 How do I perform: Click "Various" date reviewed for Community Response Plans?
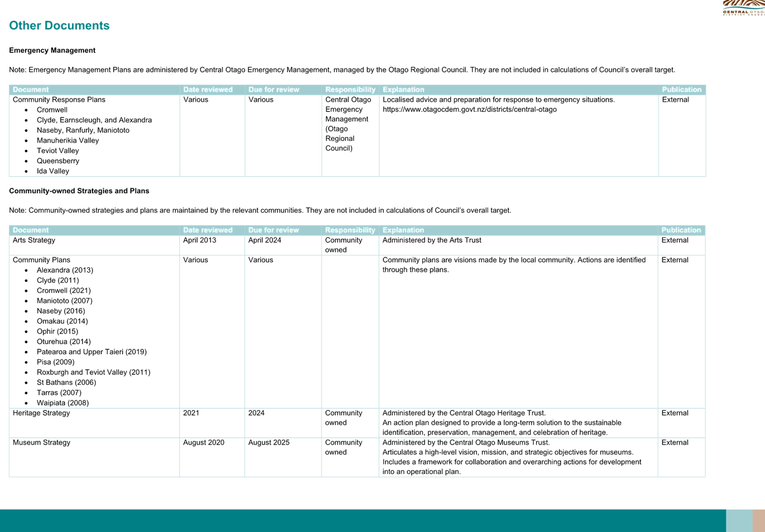[x=196, y=100]
